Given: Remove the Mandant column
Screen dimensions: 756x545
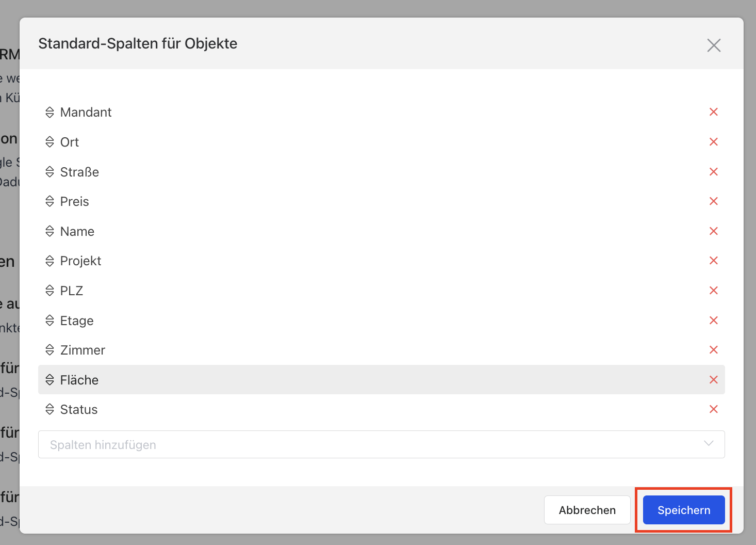Looking at the screenshot, I should click(714, 112).
